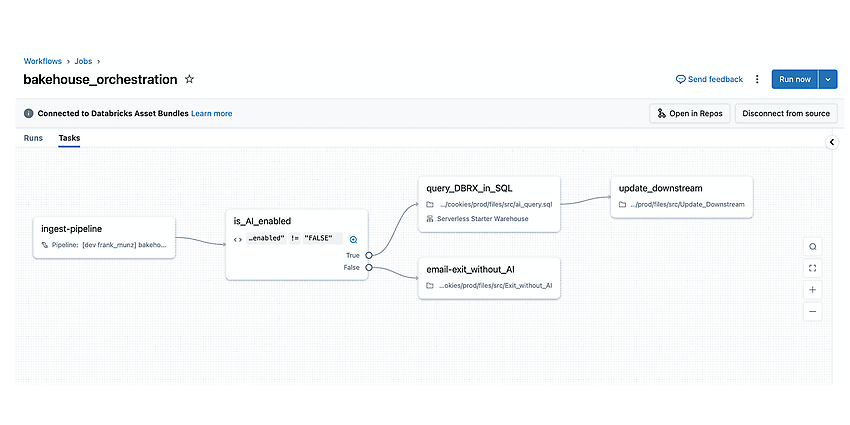Select the email-exit_without_AI task title
The width and height of the screenshot is (850, 425).
click(470, 269)
